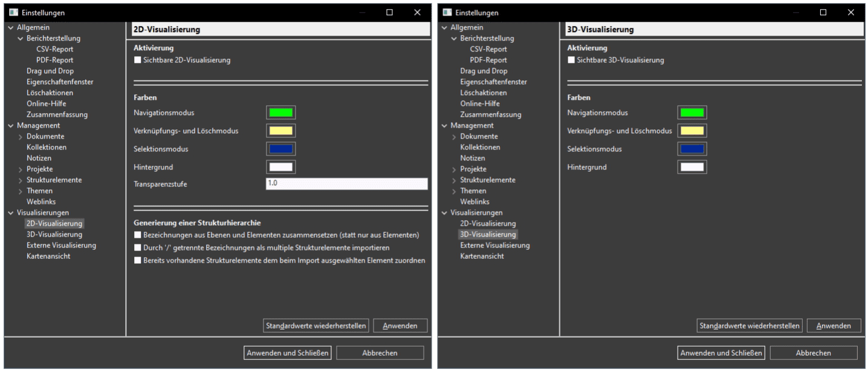This screenshot has width=868, height=372.
Task: Click the Transparenzstufe input field
Action: 347,184
